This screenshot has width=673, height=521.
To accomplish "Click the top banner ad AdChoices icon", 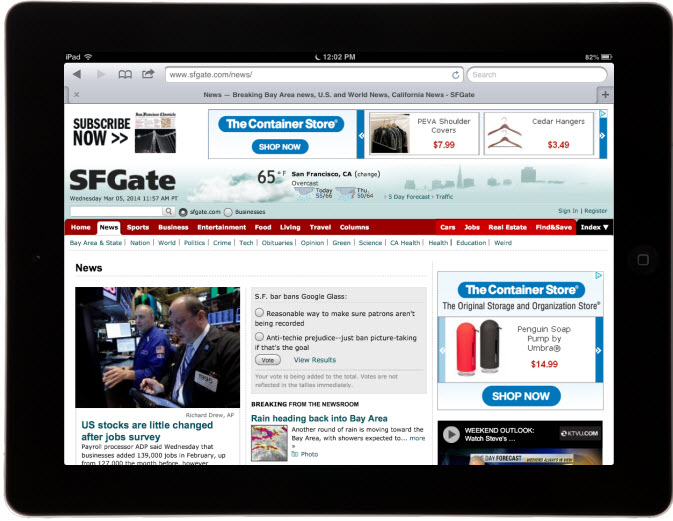I will pyautogui.click(x=603, y=113).
